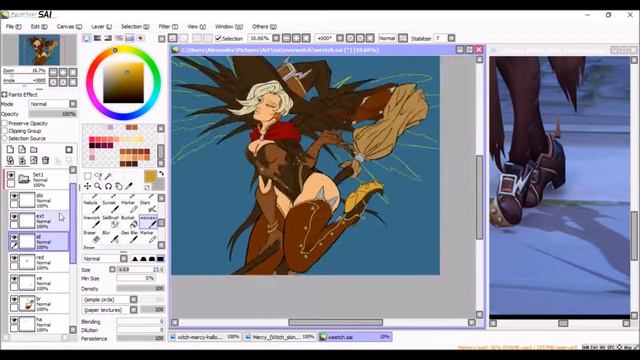Image resolution: width=640 pixels, height=360 pixels.
Task: Hide the Set1 layer folder
Action: (11, 176)
